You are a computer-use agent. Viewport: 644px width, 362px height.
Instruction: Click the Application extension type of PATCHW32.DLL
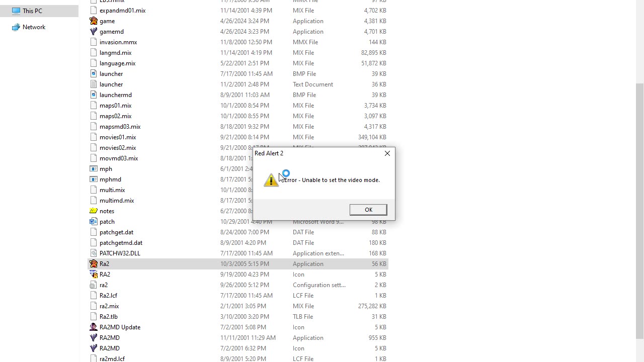318,253
